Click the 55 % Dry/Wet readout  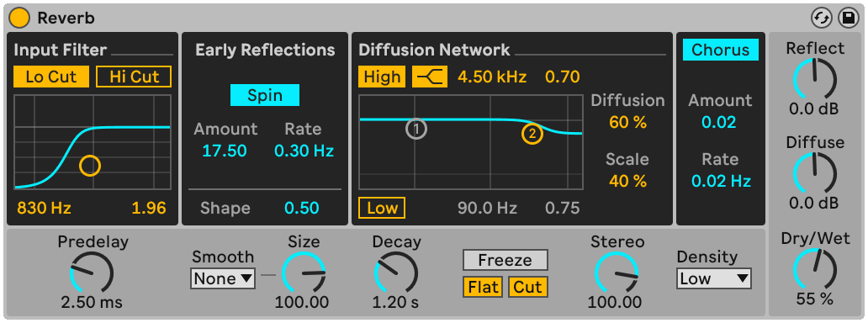(814, 299)
